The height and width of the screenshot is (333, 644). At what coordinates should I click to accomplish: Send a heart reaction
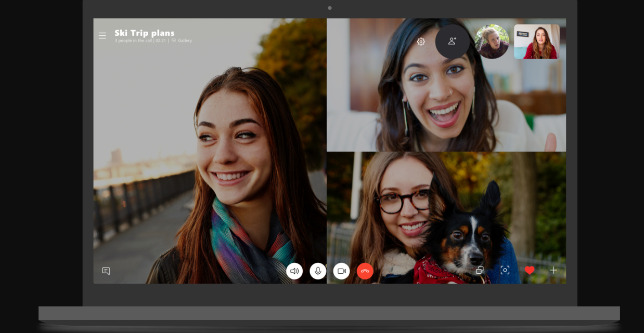530,270
